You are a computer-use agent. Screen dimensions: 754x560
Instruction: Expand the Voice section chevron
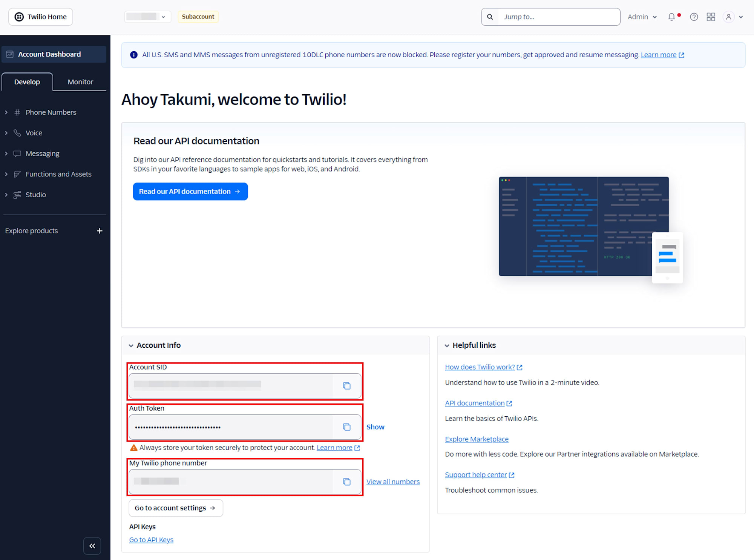click(6, 133)
